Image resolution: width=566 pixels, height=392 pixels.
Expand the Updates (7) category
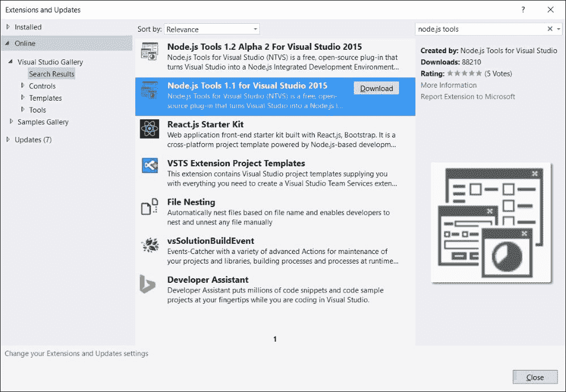8,139
